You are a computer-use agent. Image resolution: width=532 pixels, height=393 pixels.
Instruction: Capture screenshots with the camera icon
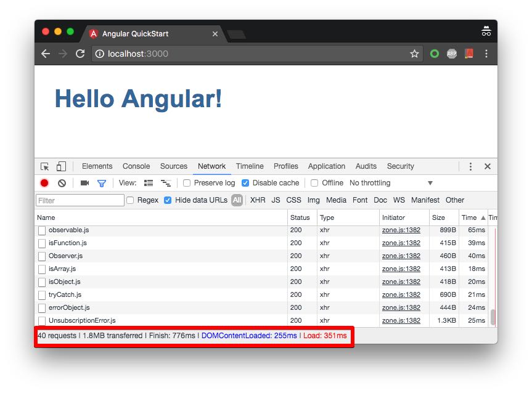[85, 183]
